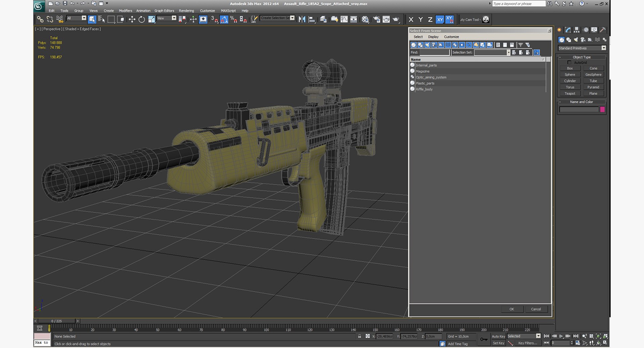Open the 3ds Max application menu logo
This screenshot has height=348, width=644.
click(39, 6)
